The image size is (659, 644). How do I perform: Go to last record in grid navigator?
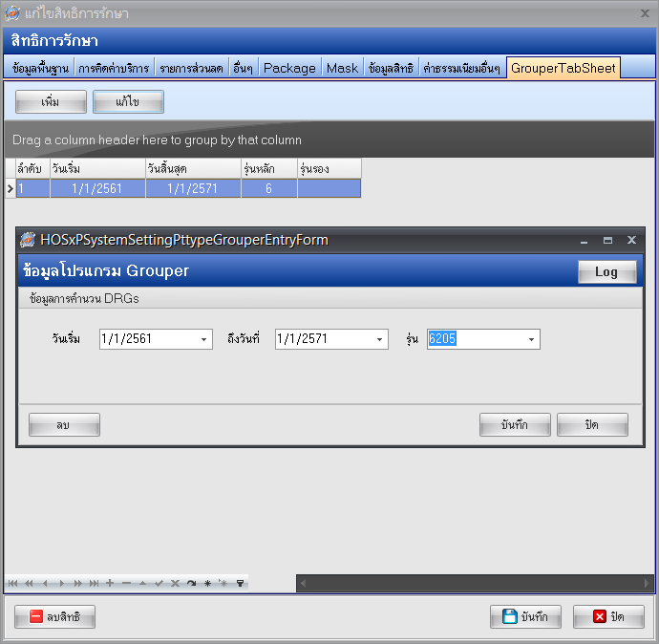pos(94,583)
